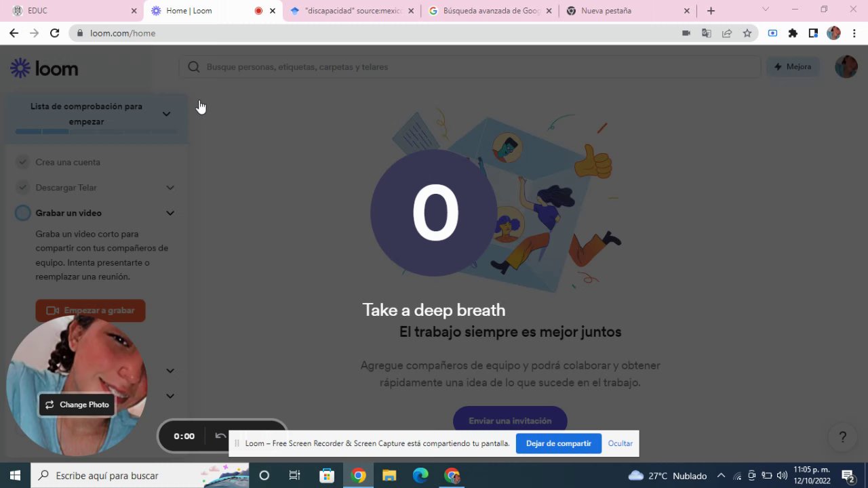
Task: Open the Loom extension icon in the toolbar
Action: (x=772, y=33)
